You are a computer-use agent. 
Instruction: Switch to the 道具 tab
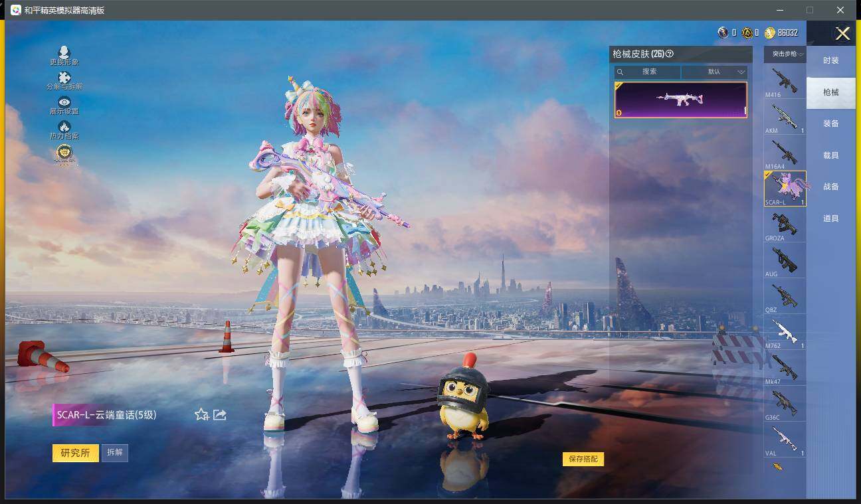tap(831, 218)
